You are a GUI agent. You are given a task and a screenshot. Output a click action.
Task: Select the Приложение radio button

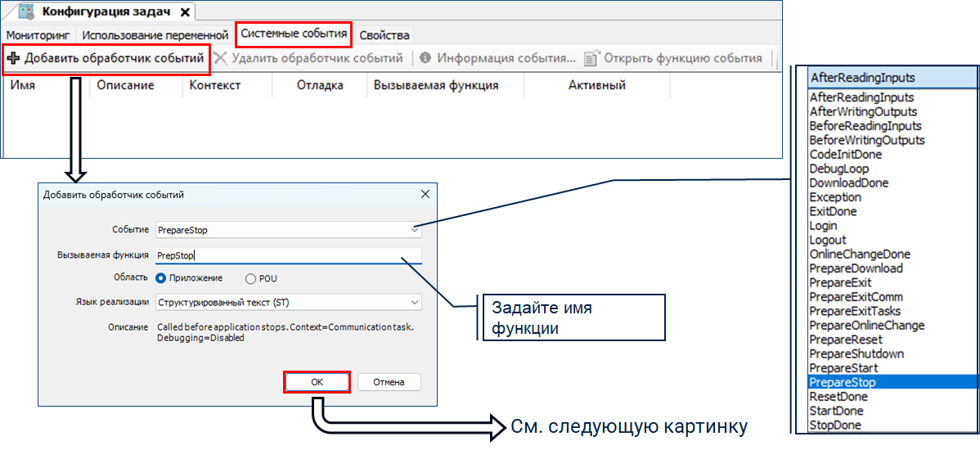tap(161, 278)
